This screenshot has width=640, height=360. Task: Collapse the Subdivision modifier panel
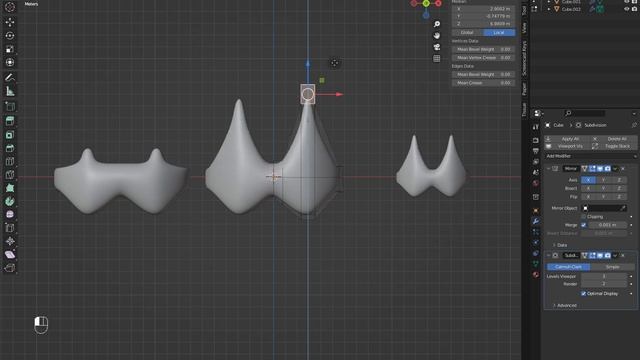(x=549, y=256)
